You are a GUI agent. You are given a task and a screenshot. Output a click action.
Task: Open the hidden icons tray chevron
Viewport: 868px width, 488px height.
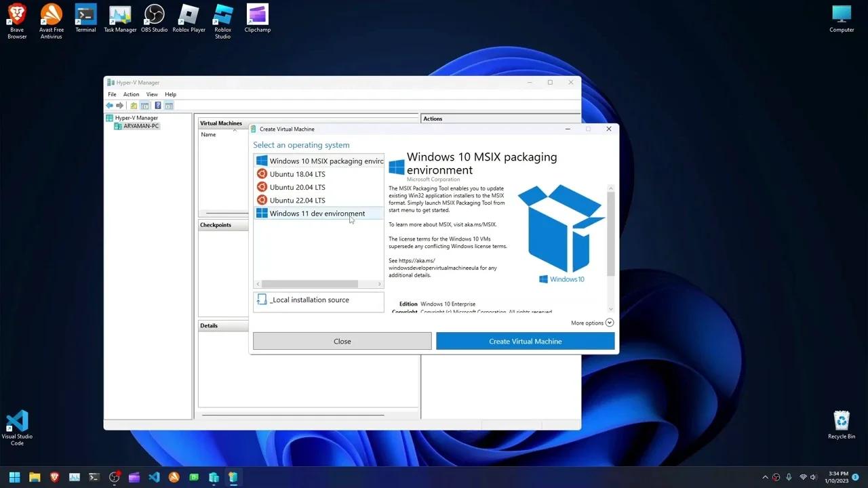765,477
